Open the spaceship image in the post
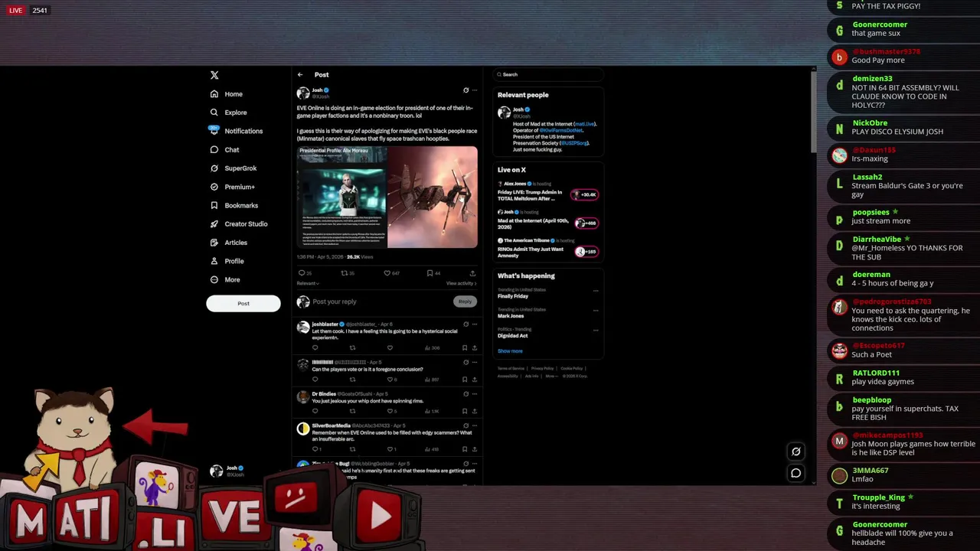The image size is (980, 551). (433, 197)
